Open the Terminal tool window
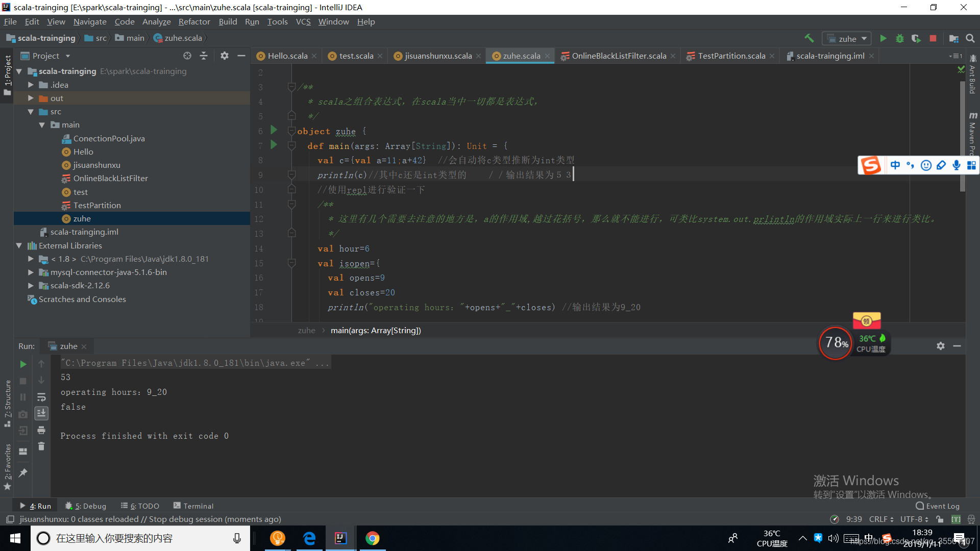 (193, 506)
